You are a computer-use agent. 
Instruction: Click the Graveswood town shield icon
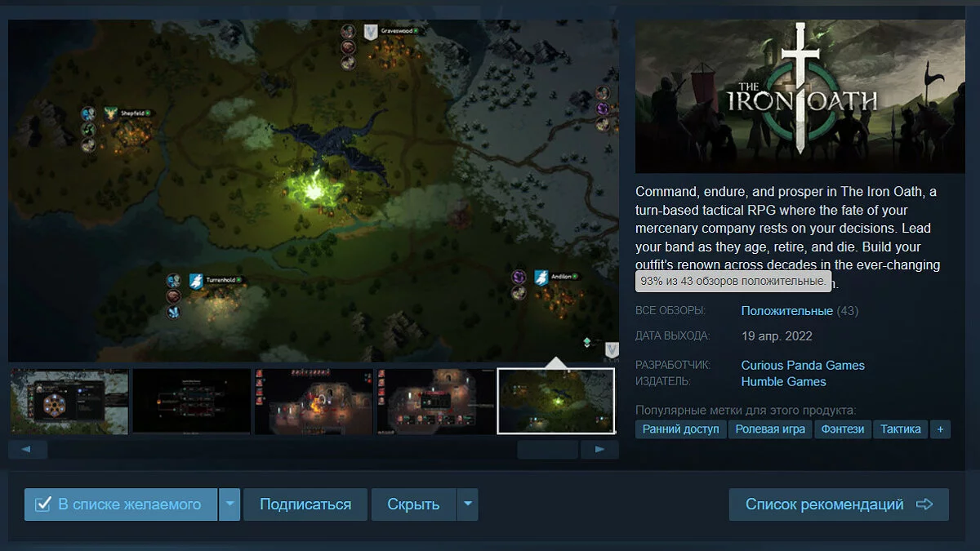(x=371, y=32)
